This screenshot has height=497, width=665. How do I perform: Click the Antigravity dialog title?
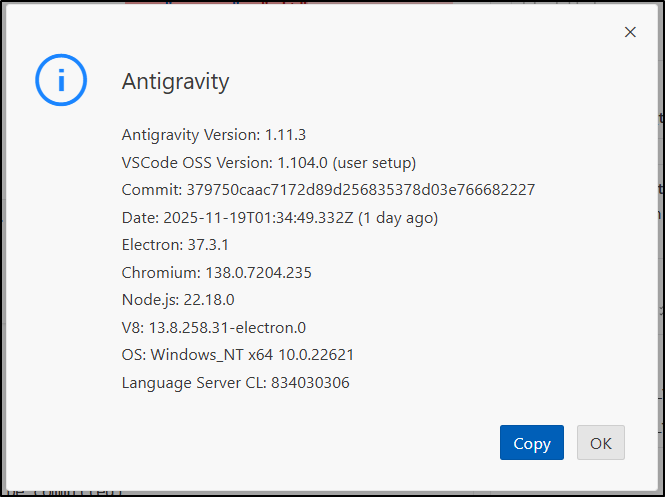pyautogui.click(x=175, y=81)
